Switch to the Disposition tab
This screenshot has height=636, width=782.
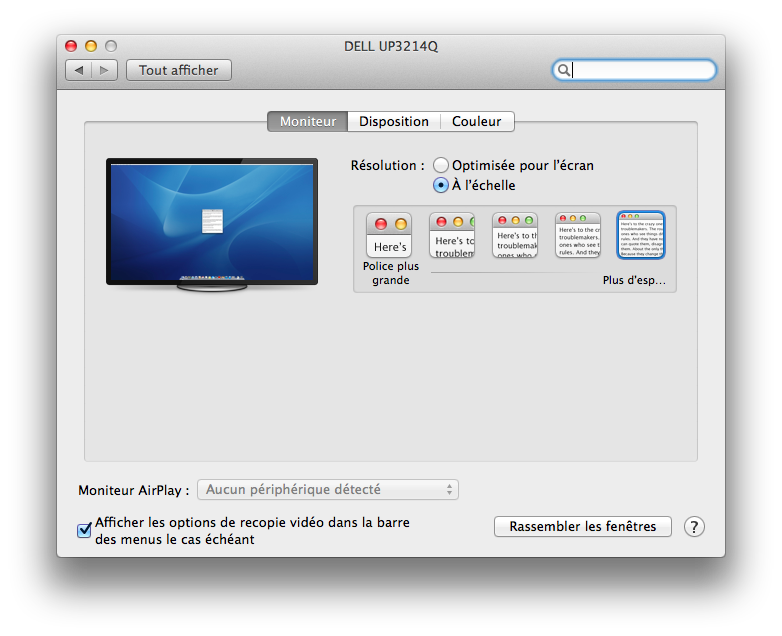click(393, 122)
